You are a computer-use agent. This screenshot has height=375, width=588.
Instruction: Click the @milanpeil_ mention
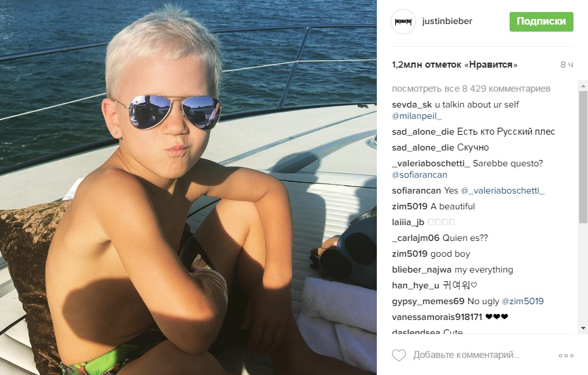(x=417, y=116)
